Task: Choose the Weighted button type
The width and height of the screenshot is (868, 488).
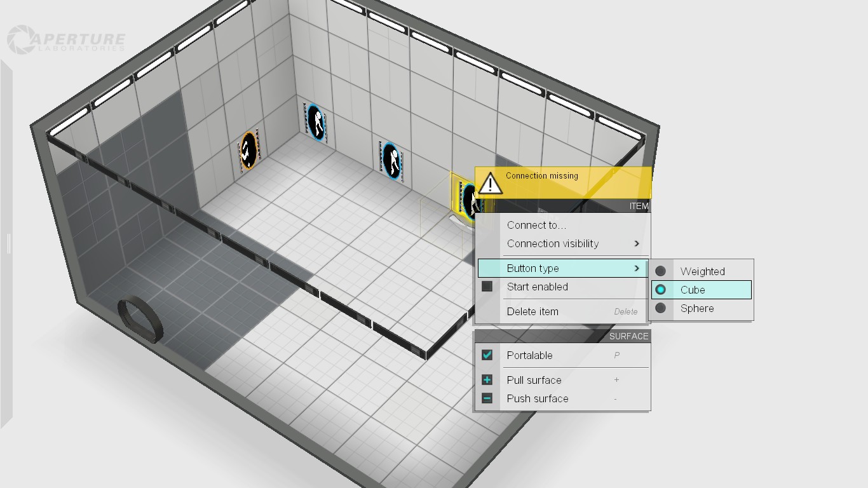Action: coord(702,271)
